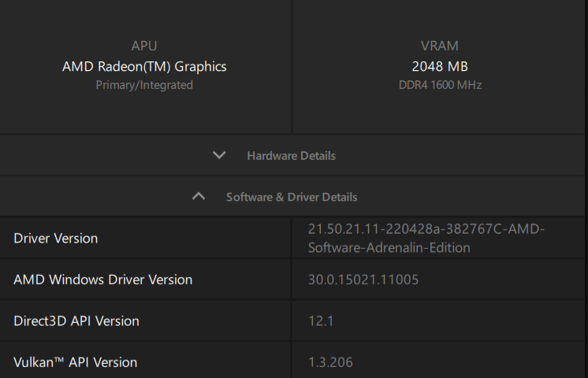Click the Primary/Integrated subtitle text
The height and width of the screenshot is (378, 588).
click(144, 85)
